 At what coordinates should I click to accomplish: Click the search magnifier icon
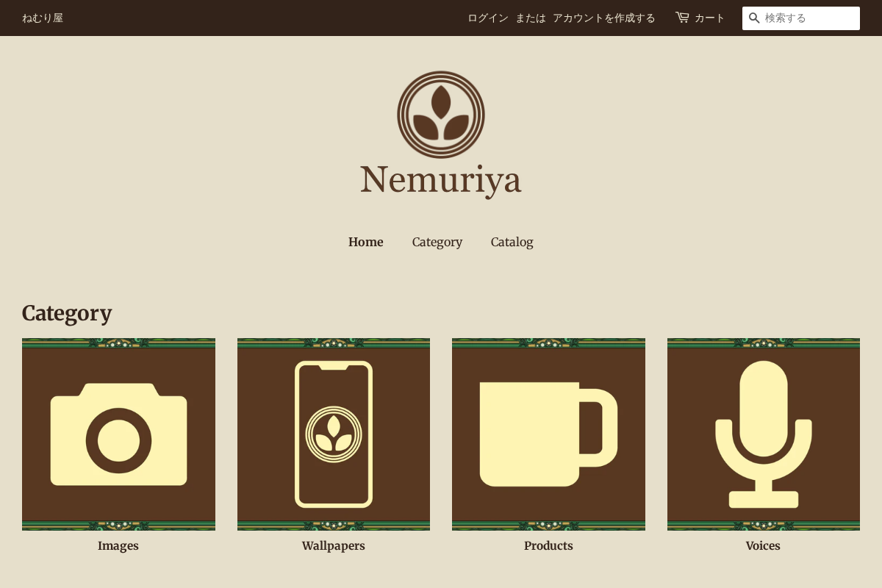[754, 18]
